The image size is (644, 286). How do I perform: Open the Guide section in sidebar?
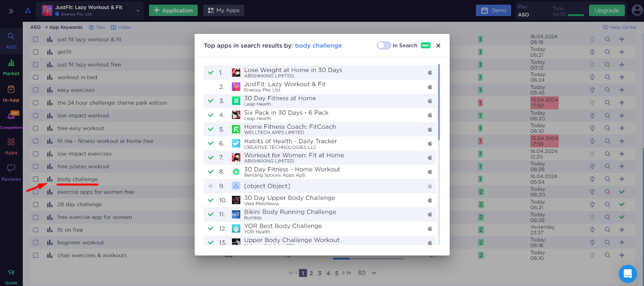(11, 277)
